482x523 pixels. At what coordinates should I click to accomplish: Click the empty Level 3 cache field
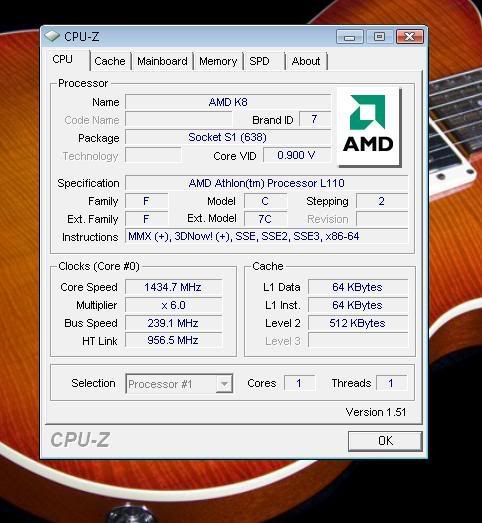[358, 341]
